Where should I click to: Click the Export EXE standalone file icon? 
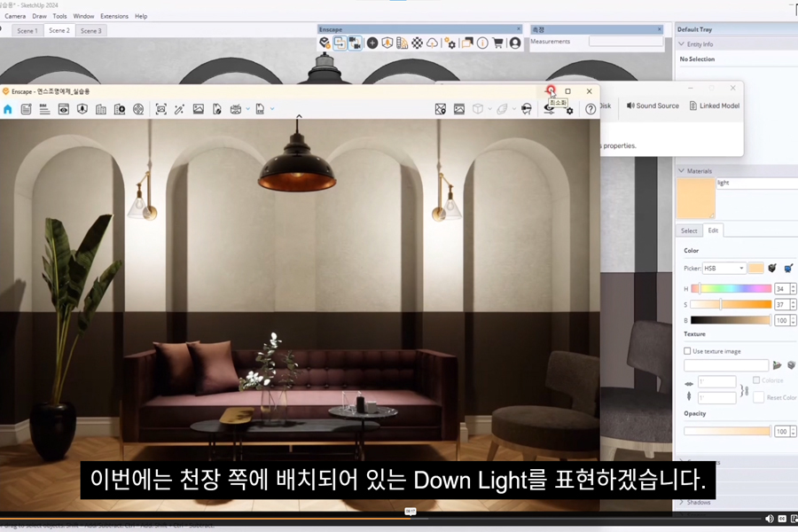(260, 109)
